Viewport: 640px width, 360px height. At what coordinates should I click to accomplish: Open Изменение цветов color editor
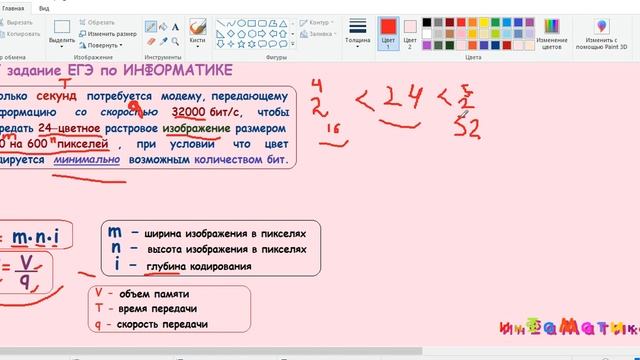(x=551, y=34)
